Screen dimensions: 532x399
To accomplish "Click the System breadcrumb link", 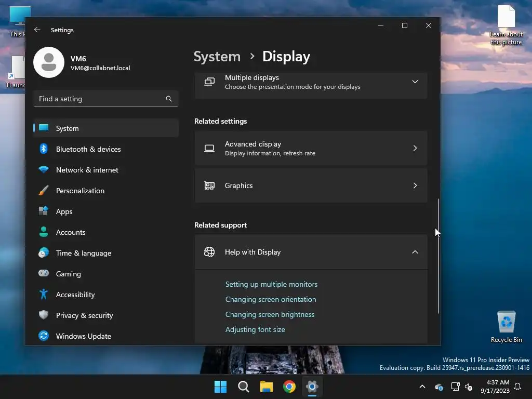I will point(217,56).
